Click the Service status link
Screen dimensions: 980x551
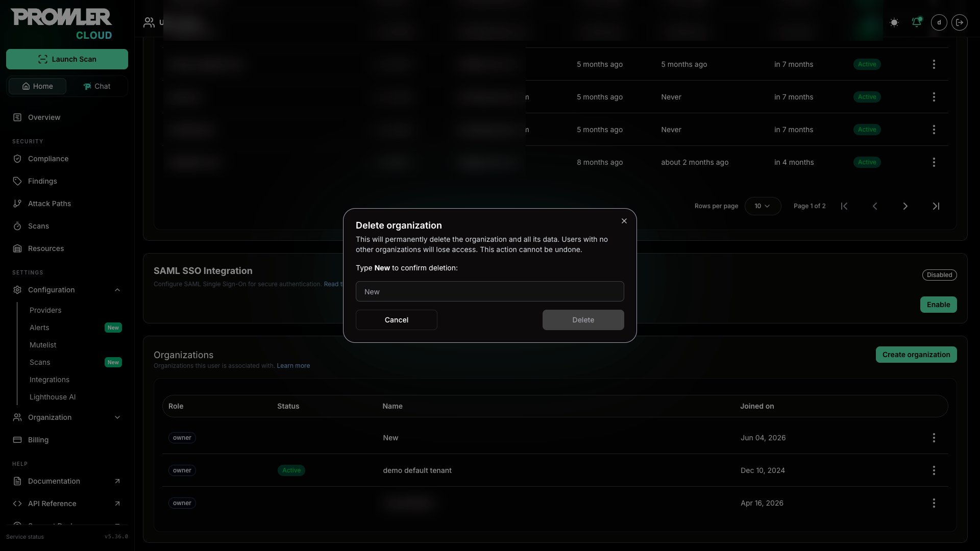click(25, 537)
